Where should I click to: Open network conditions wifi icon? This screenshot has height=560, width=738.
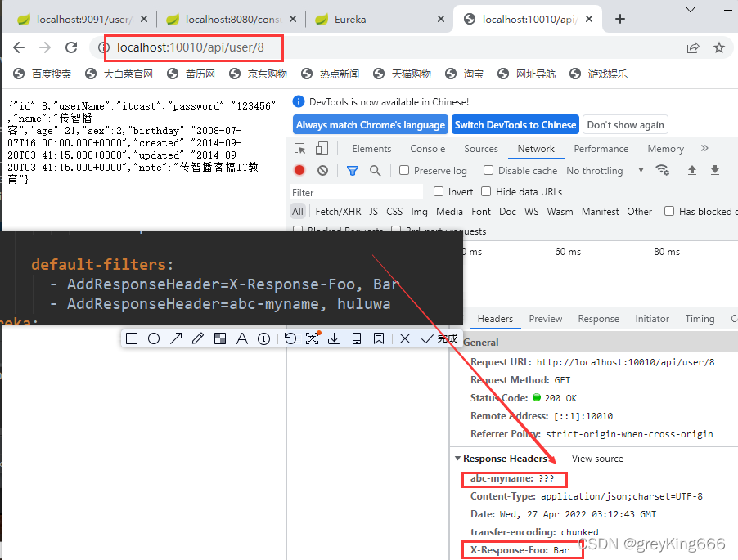[x=662, y=170]
